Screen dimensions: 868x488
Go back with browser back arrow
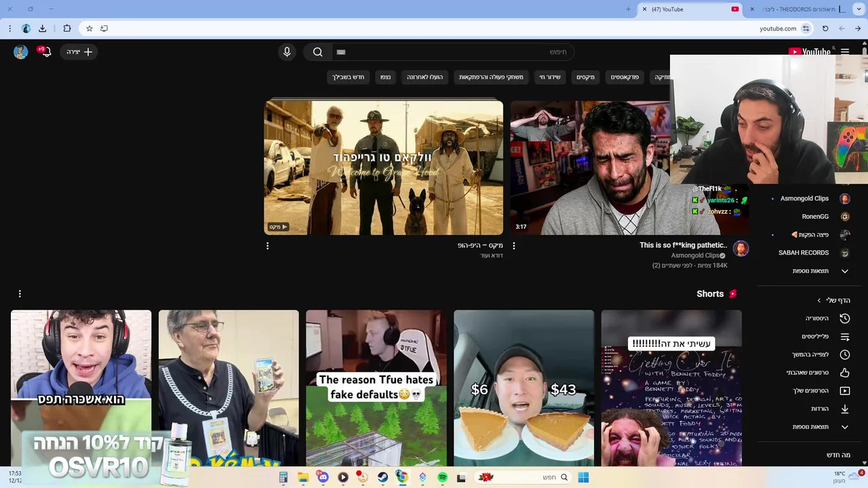pyautogui.click(x=858, y=28)
